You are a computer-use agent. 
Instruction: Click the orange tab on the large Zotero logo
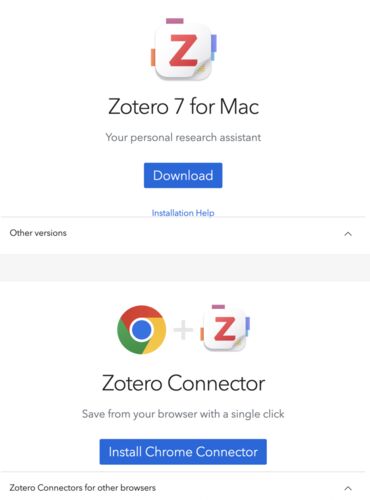153,57
